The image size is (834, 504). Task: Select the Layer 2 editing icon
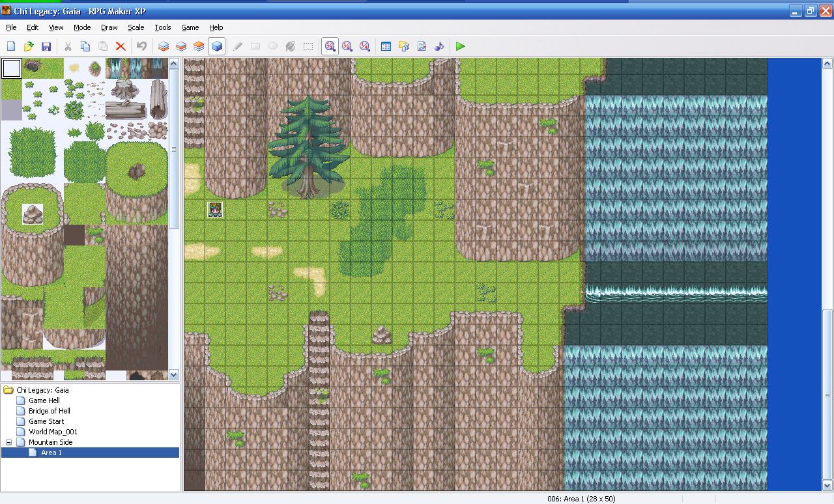[x=181, y=46]
